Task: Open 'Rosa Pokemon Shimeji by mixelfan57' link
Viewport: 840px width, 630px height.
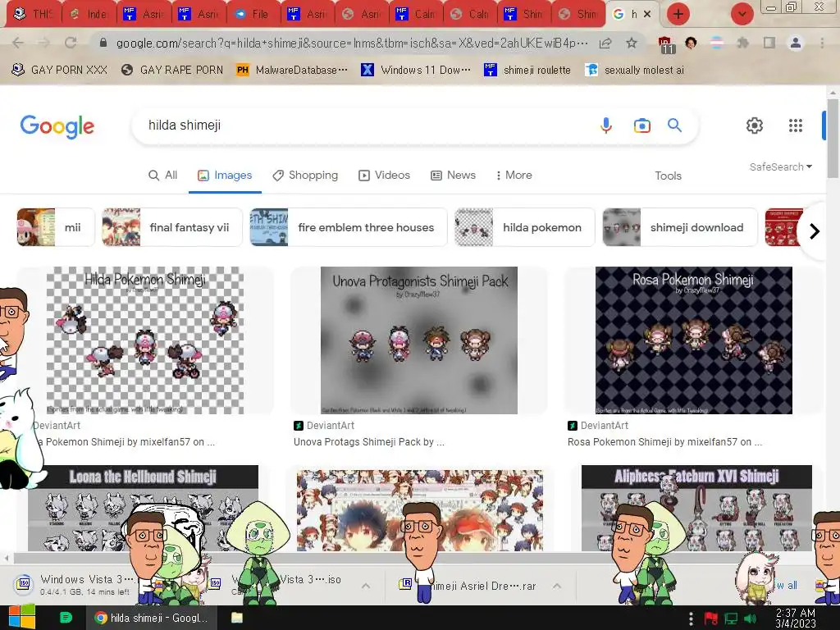Action: coord(664,442)
